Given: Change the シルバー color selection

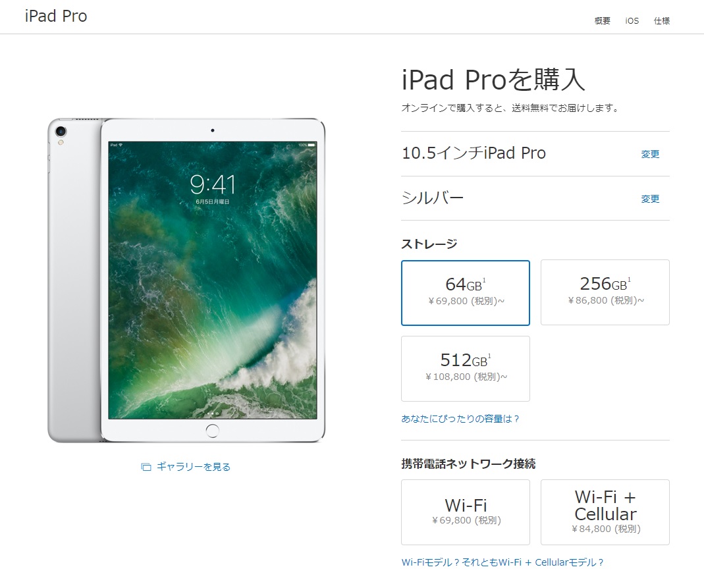Looking at the screenshot, I should [650, 199].
